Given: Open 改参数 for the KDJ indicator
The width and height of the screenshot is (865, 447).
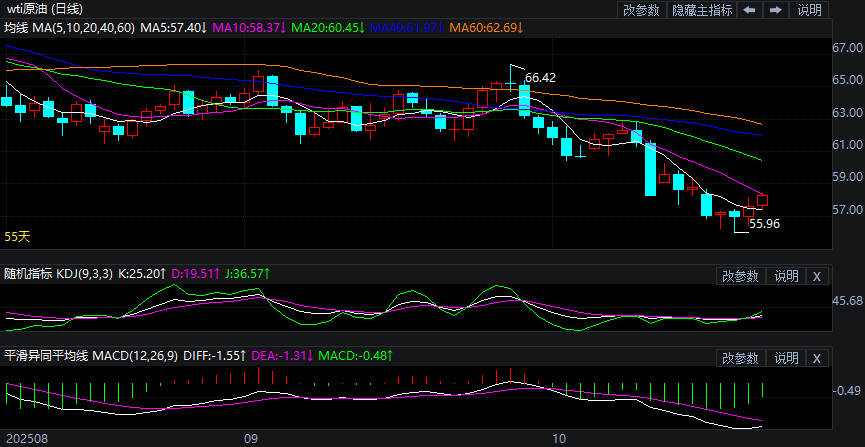Looking at the screenshot, I should [741, 276].
